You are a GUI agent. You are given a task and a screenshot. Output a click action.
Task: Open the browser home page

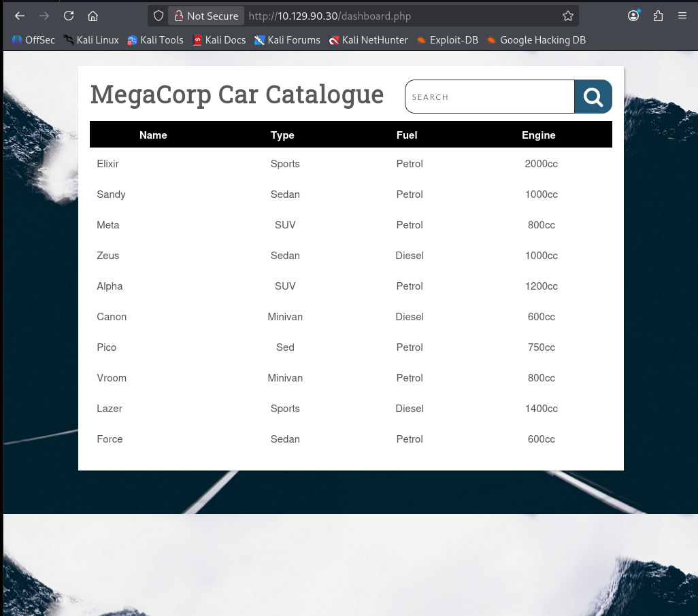pos(92,16)
